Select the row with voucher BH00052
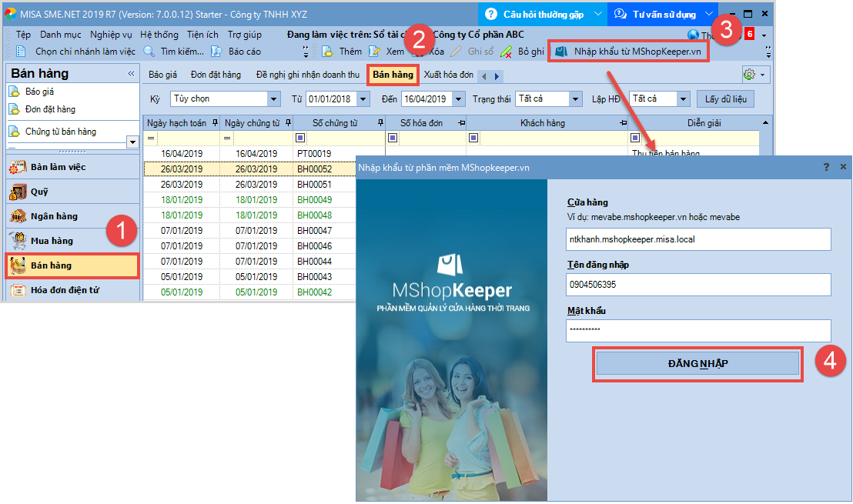This screenshot has height=504, width=853. point(249,169)
